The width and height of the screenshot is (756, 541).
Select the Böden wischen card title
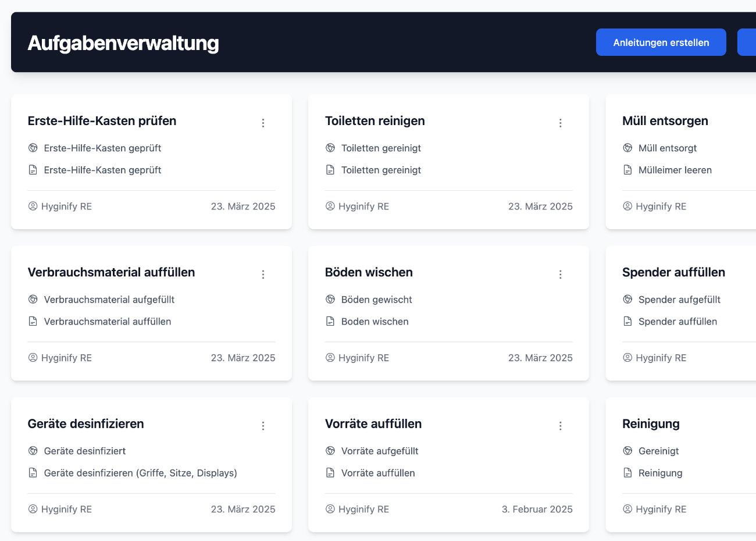click(x=369, y=272)
